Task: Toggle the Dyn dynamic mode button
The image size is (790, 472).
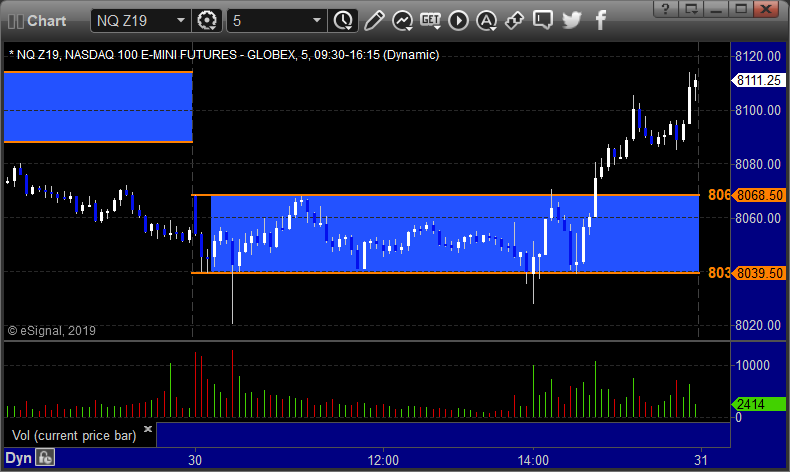Action: [x=19, y=459]
